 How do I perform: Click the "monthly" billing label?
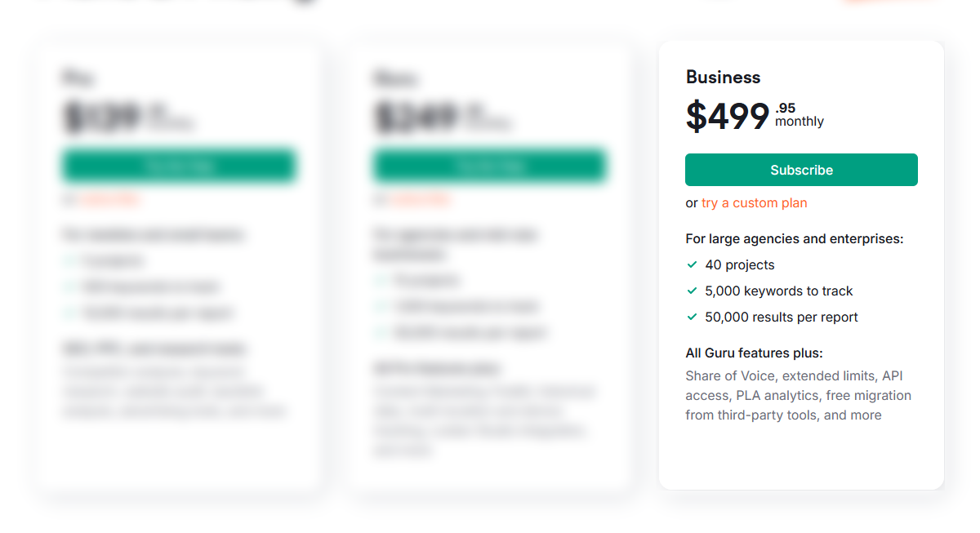pos(800,122)
